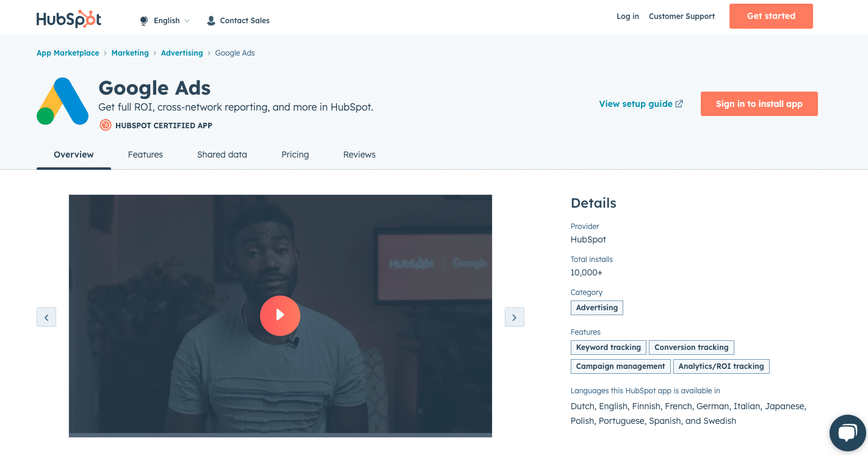Viewport: 868px width, 455px height.
Task: Switch to the Shared data tab
Action: click(x=222, y=155)
